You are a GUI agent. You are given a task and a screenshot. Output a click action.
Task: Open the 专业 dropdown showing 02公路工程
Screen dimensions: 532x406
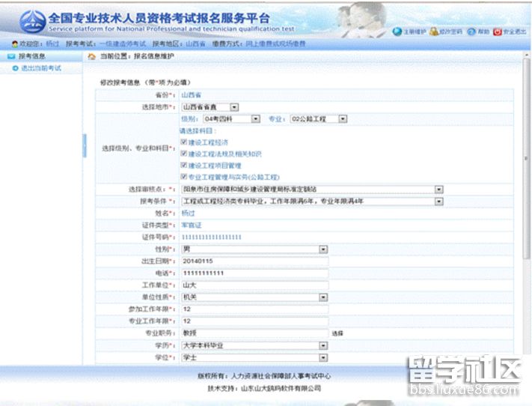(343, 118)
